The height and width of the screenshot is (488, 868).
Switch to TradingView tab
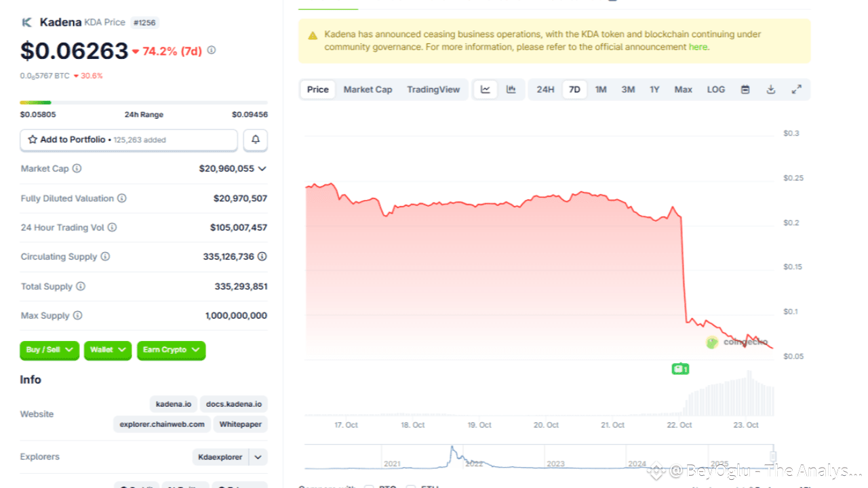[x=433, y=89]
